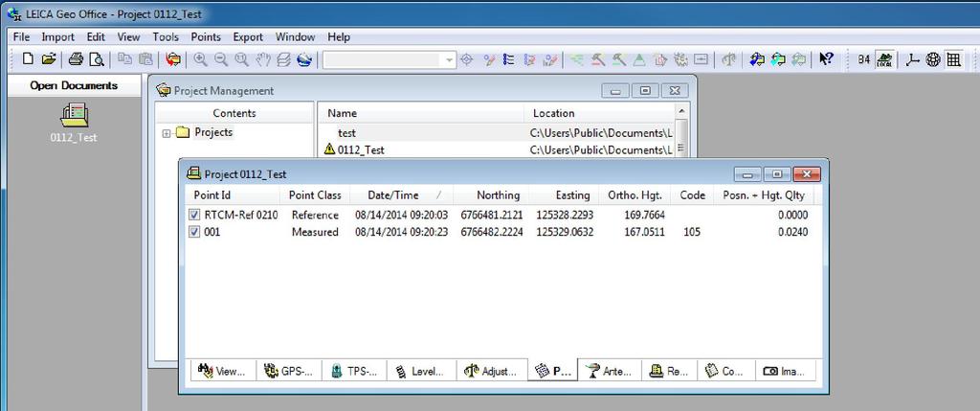Create a new project with New icon
This screenshot has height=411, width=980.
(28, 59)
